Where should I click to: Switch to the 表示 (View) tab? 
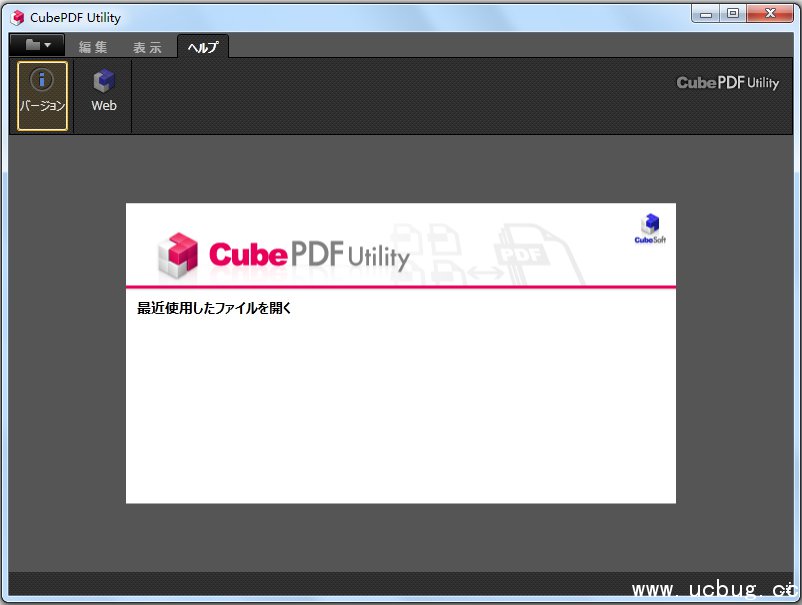(x=146, y=46)
